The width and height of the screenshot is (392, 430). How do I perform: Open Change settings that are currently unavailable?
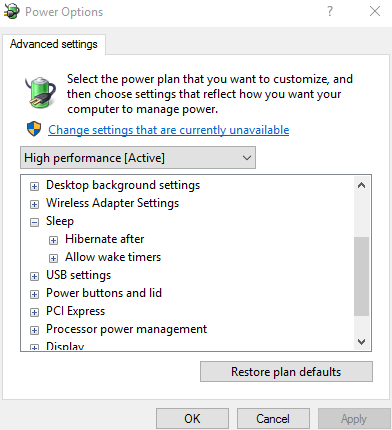click(169, 130)
